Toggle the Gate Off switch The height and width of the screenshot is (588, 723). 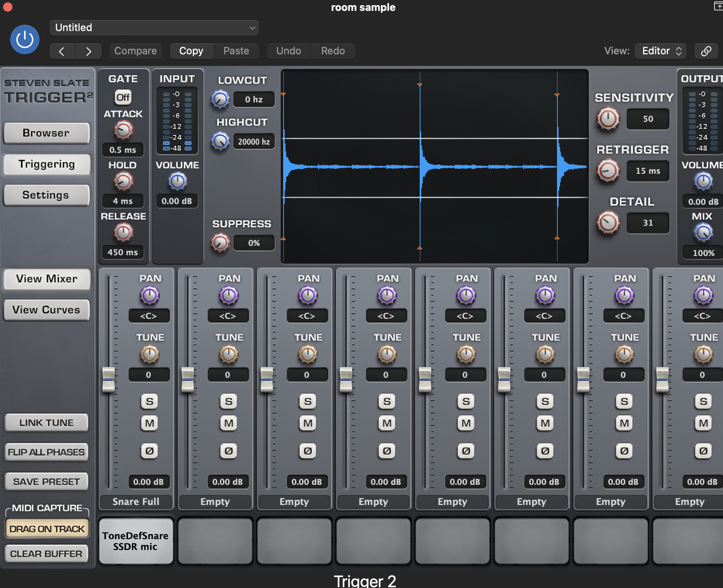[123, 97]
